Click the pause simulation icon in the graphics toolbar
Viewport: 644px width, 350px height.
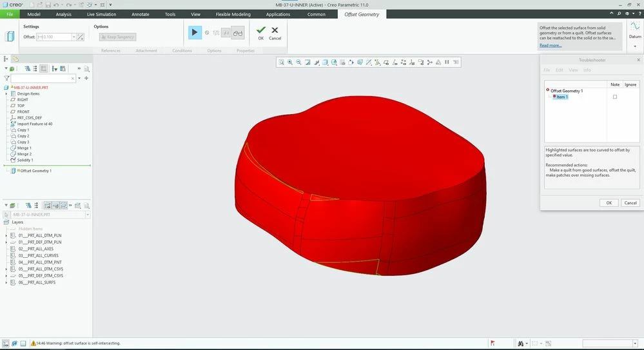click(447, 62)
